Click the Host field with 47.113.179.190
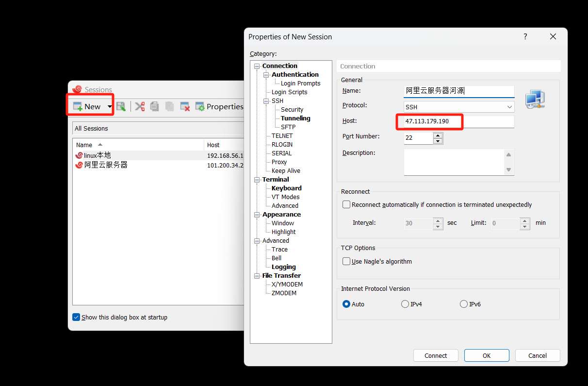 [459, 121]
